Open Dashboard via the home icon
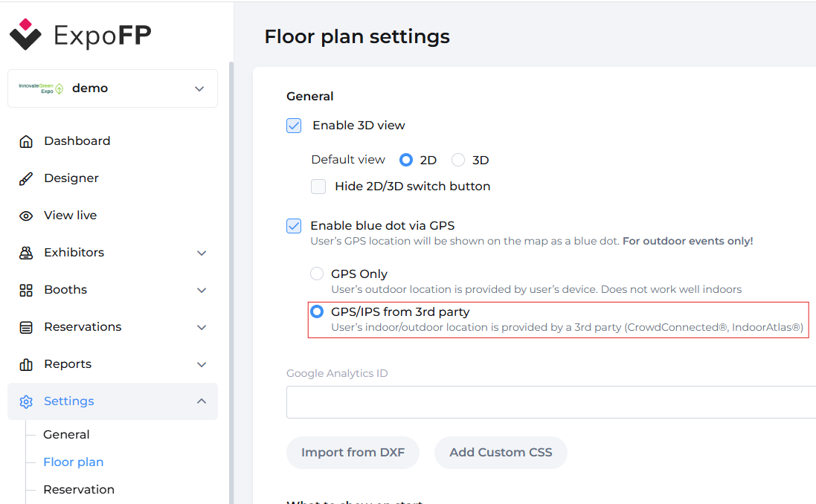816x504 pixels. (26, 141)
